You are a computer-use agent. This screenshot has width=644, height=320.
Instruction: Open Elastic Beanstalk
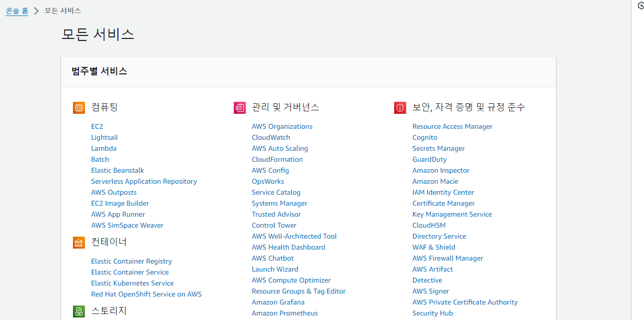pos(117,170)
